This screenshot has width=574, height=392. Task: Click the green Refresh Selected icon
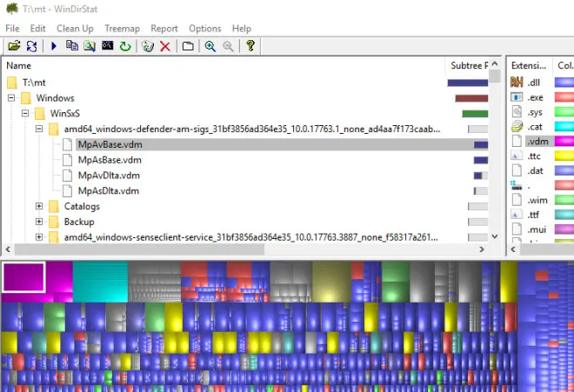click(125, 46)
